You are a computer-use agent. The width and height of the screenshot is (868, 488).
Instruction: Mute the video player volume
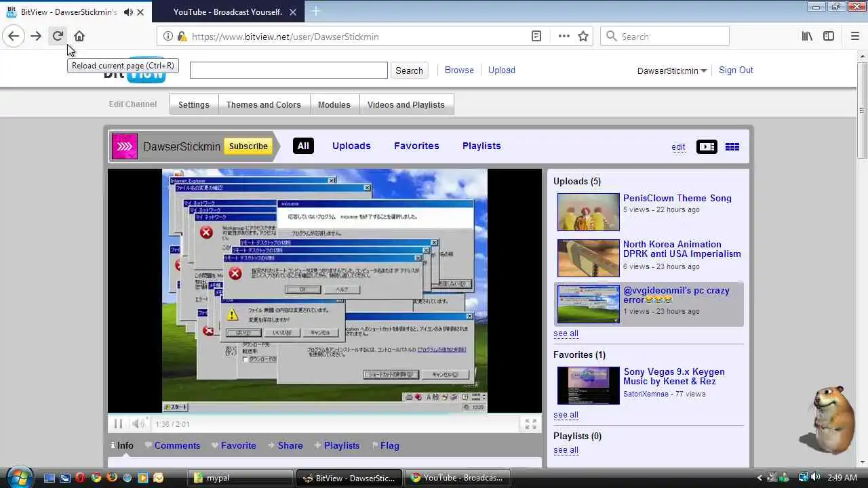138,424
